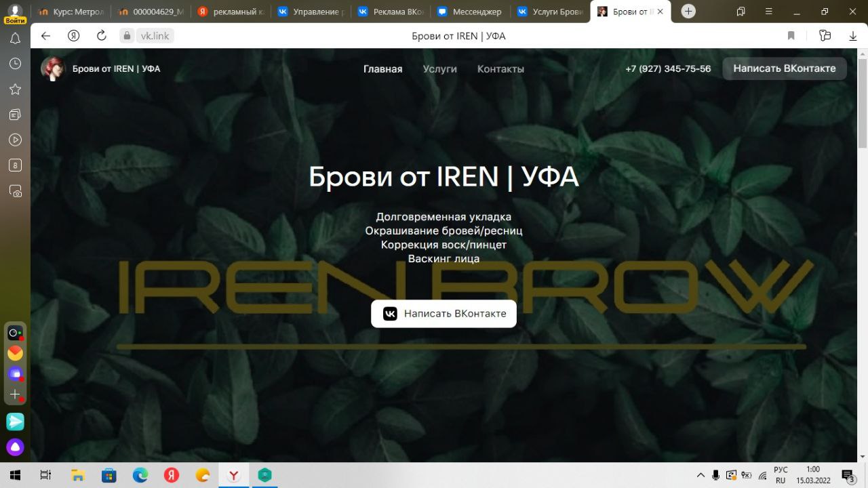Viewport: 868px width, 488px height.
Task: Click the lock site security icon
Action: [x=126, y=36]
